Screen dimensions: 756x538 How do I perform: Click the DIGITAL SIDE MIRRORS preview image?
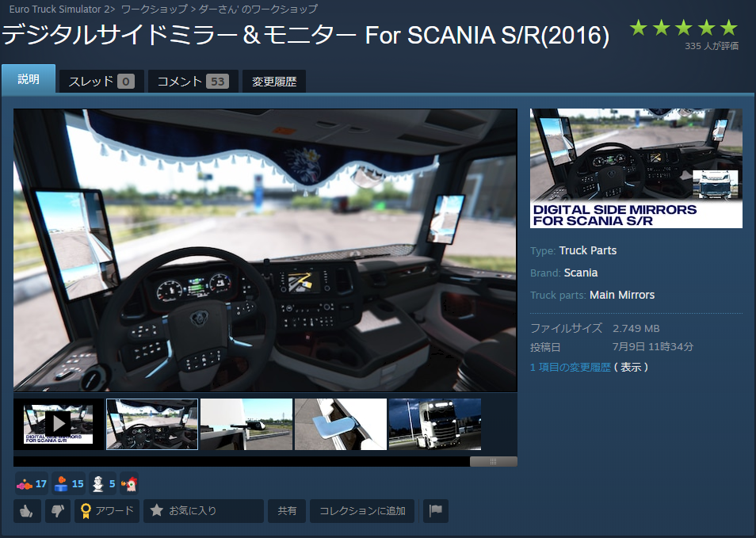click(x=636, y=168)
